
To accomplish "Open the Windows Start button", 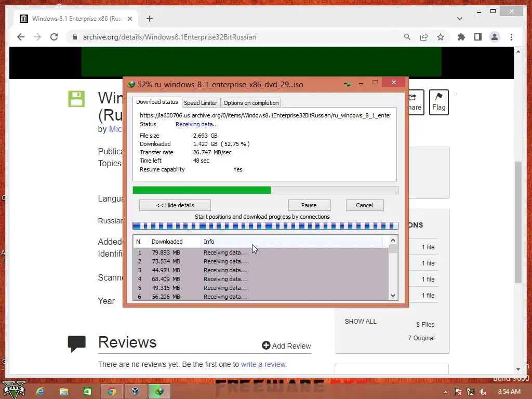I will (x=14, y=390).
